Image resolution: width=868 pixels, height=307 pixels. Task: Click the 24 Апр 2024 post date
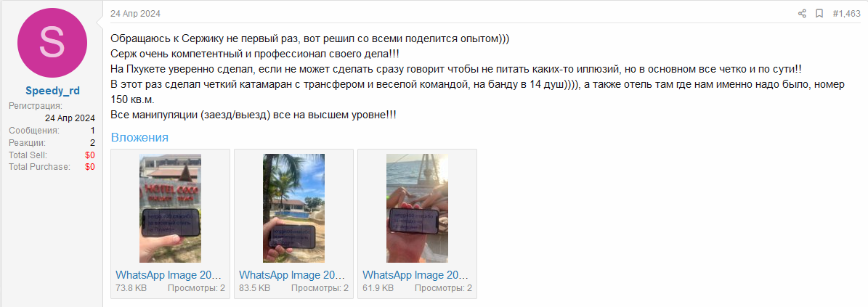pyautogui.click(x=135, y=14)
